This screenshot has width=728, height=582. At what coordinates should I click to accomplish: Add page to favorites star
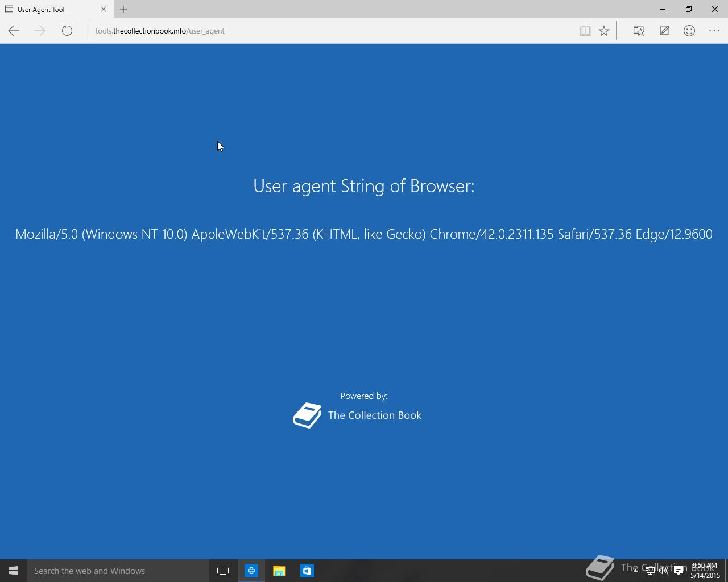click(x=604, y=31)
